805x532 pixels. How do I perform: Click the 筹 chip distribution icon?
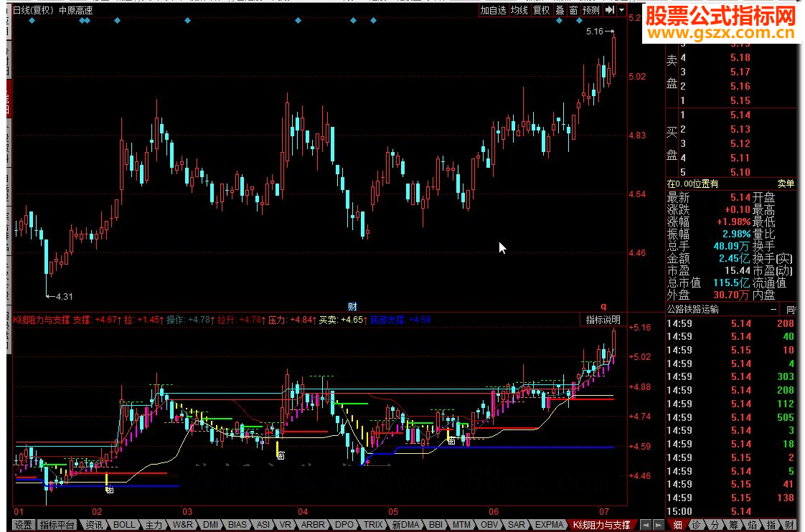pyautogui.click(x=734, y=525)
